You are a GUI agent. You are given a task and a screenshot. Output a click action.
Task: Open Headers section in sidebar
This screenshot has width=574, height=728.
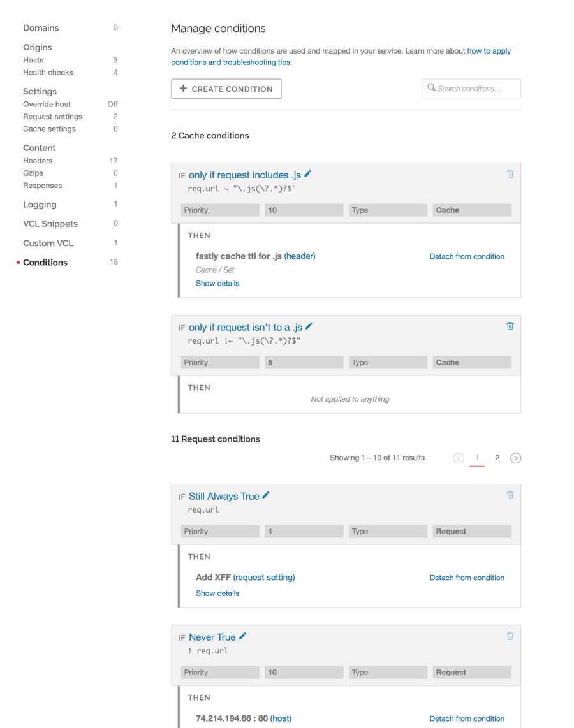[x=38, y=161]
